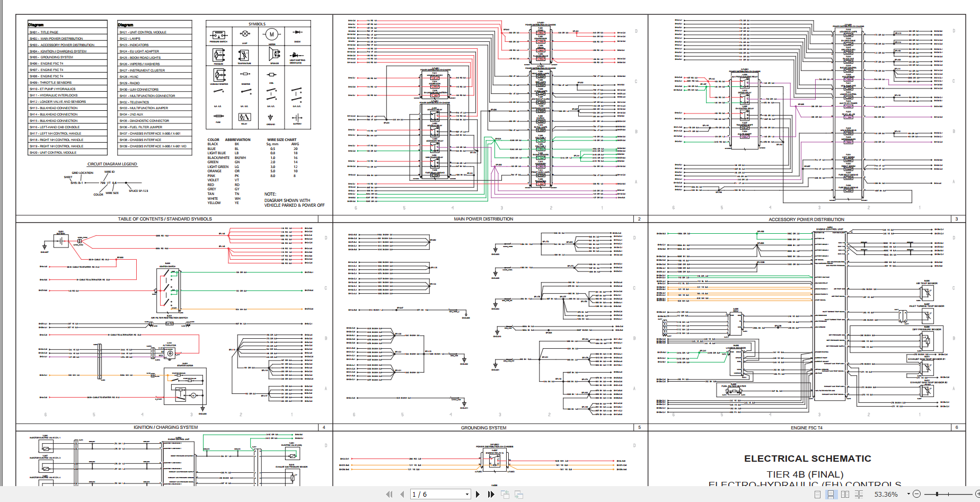Advance to the next page
This screenshot has width=980, height=502.
point(478,494)
